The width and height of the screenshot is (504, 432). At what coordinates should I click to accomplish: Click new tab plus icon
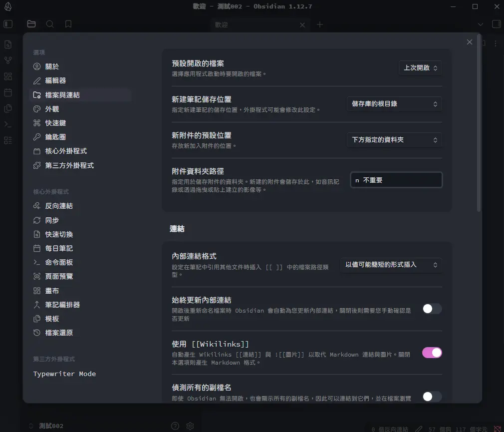(320, 24)
